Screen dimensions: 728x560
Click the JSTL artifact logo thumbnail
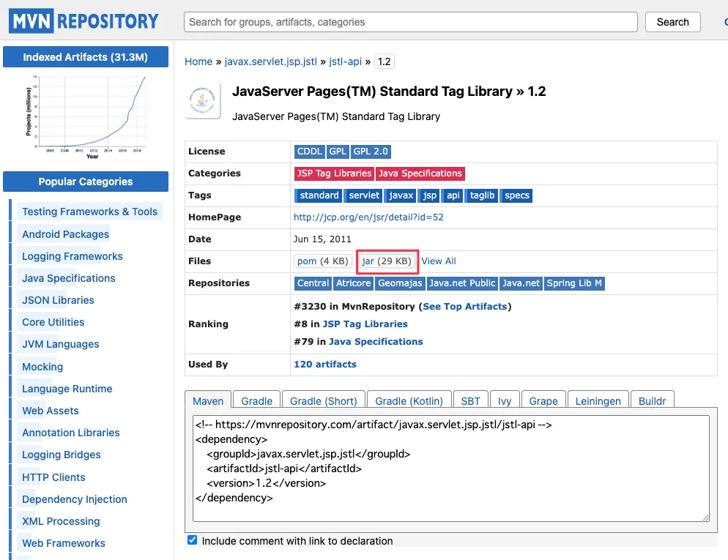[x=202, y=101]
